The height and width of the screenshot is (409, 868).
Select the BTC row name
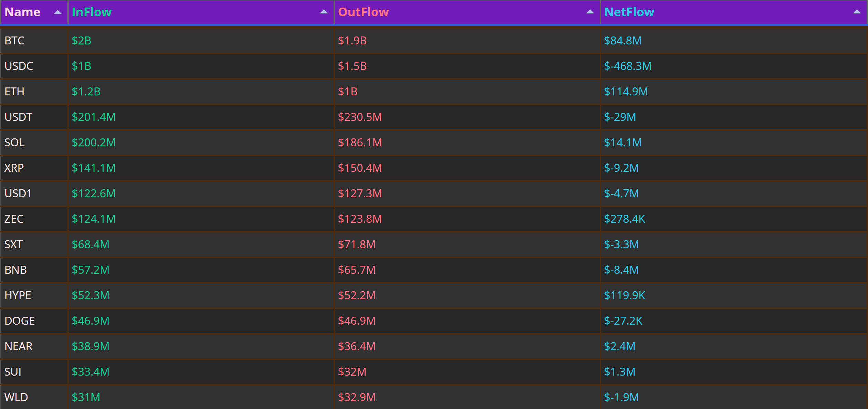14,41
